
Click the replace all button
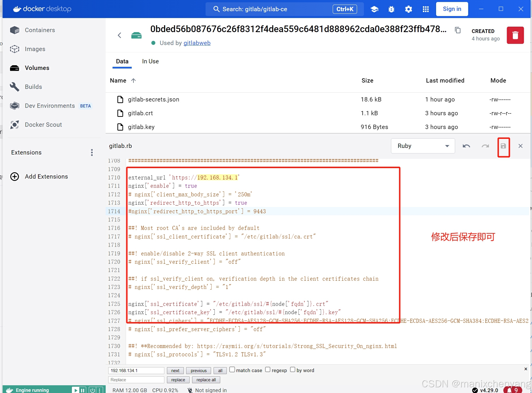[x=206, y=380]
